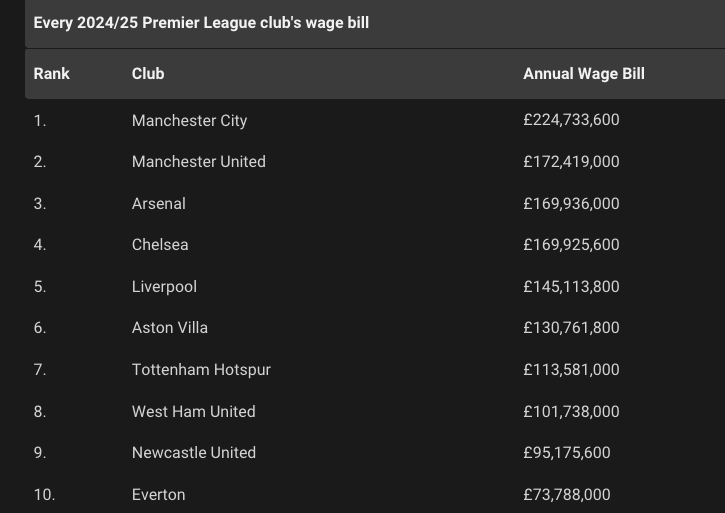Select the Manchester United club name

[199, 162]
